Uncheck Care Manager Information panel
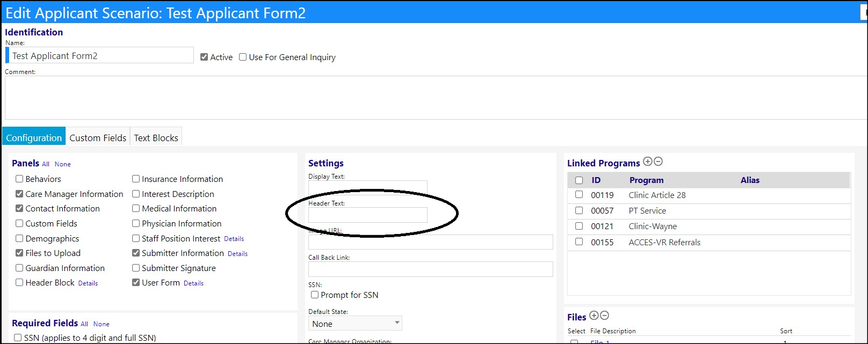This screenshot has height=344, width=868. 19,194
